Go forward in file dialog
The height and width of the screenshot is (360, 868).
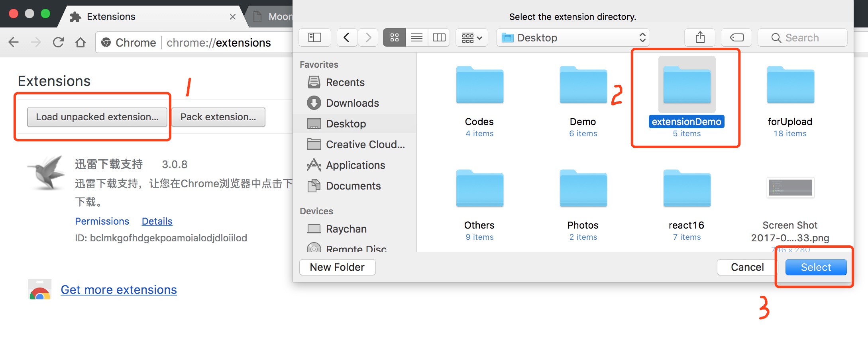[x=368, y=37]
